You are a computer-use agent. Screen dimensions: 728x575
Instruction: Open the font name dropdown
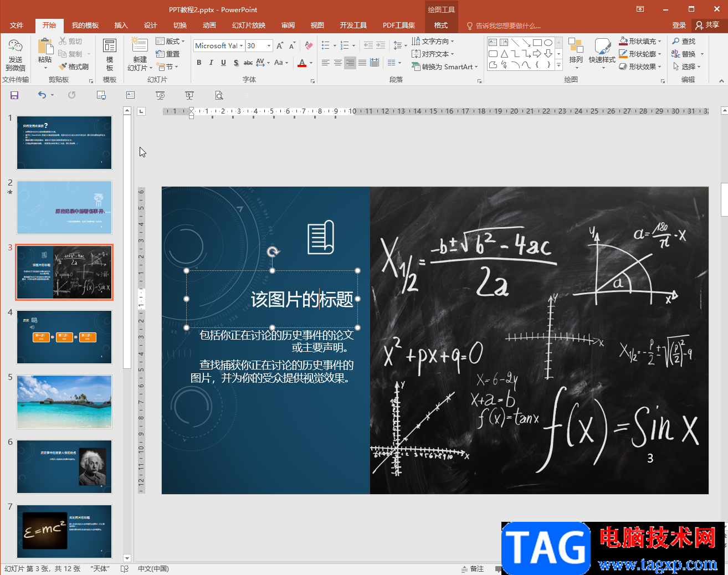coord(242,45)
